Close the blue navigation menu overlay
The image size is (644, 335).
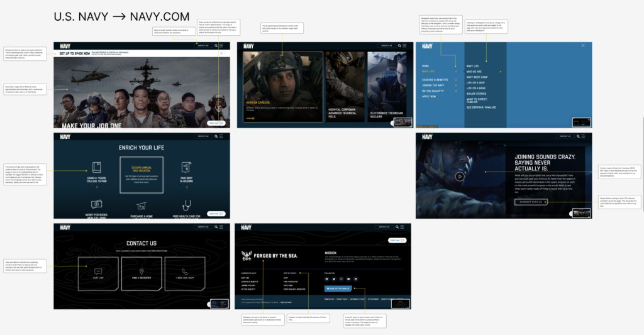click(x=583, y=46)
